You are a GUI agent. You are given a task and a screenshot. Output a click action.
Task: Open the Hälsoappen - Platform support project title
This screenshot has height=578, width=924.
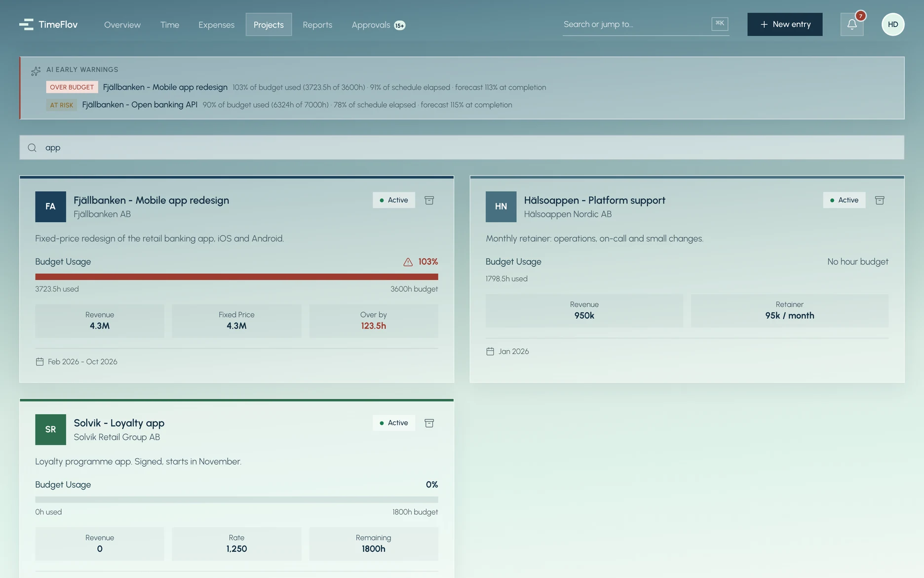coord(594,200)
